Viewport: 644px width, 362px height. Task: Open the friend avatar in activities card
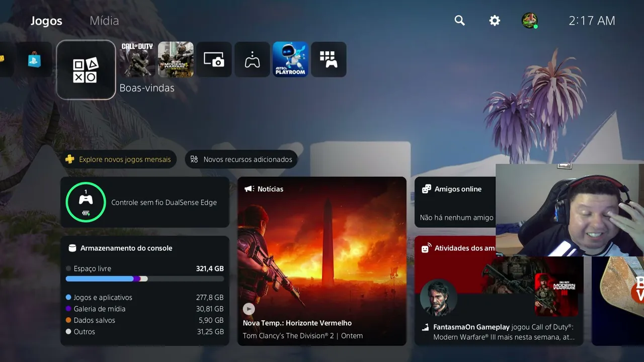tap(439, 298)
